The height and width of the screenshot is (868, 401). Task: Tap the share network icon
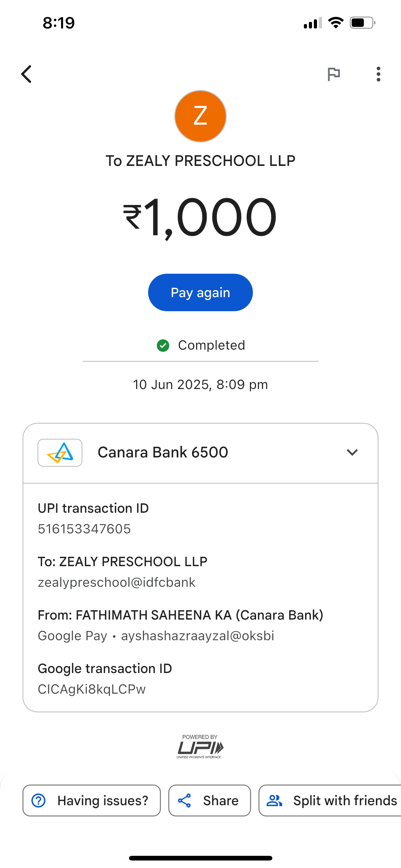pyautogui.click(x=185, y=801)
